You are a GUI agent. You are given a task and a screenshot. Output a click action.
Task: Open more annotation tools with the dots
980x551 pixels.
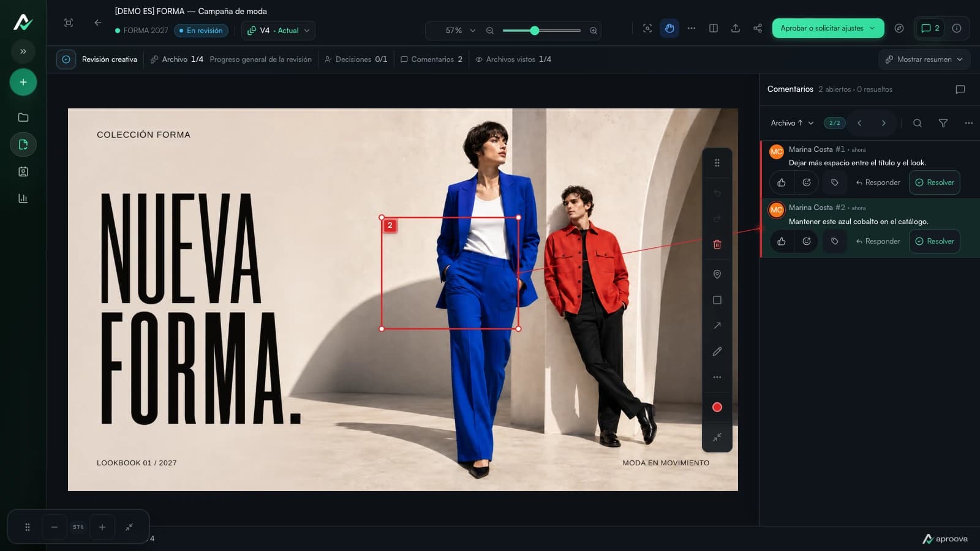click(717, 377)
